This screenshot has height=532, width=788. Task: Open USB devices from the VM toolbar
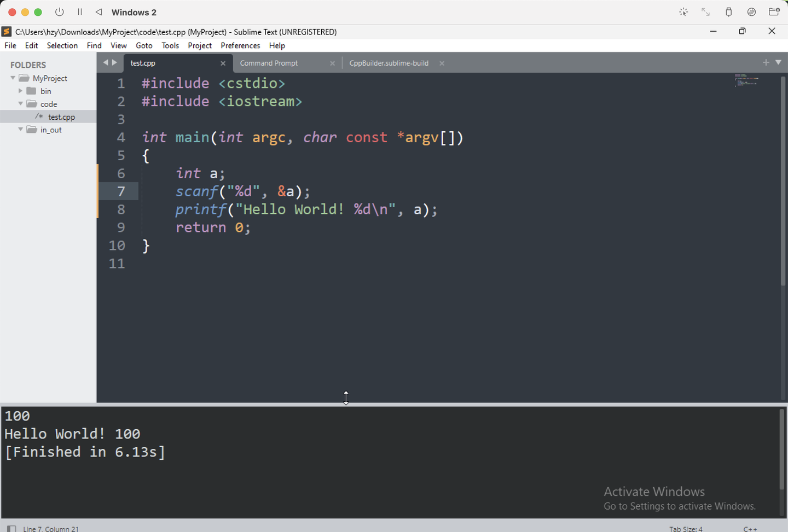728,11
